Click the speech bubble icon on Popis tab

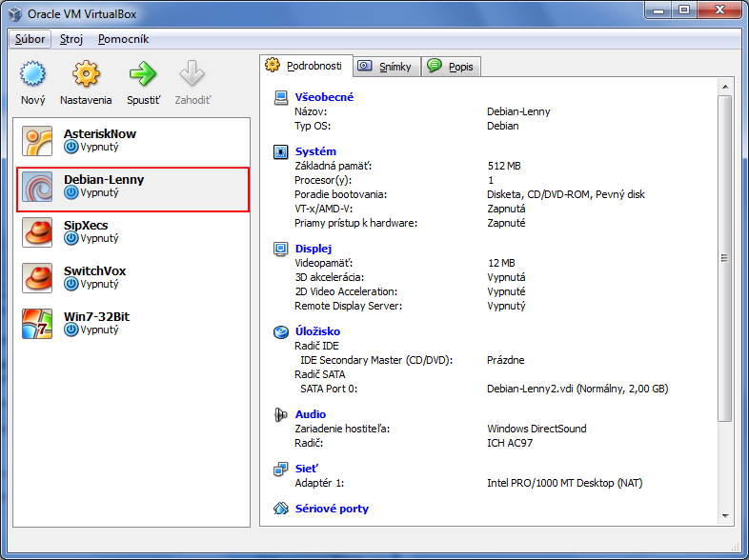[x=435, y=66]
